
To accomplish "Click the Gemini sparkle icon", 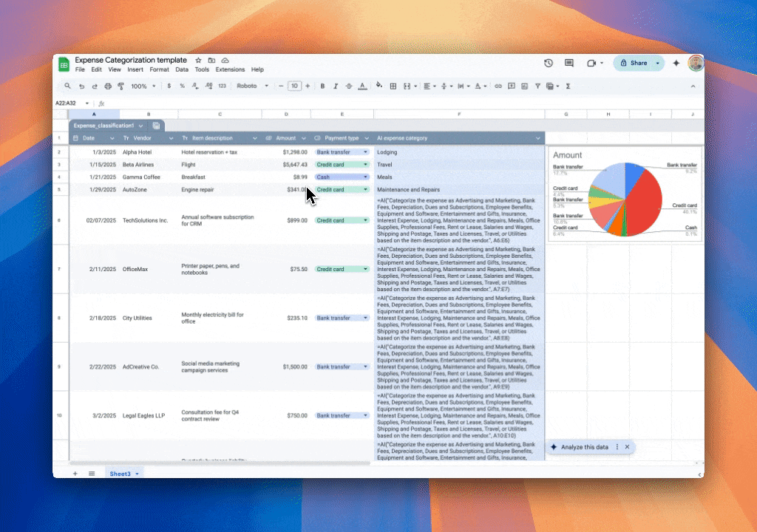I will (676, 64).
